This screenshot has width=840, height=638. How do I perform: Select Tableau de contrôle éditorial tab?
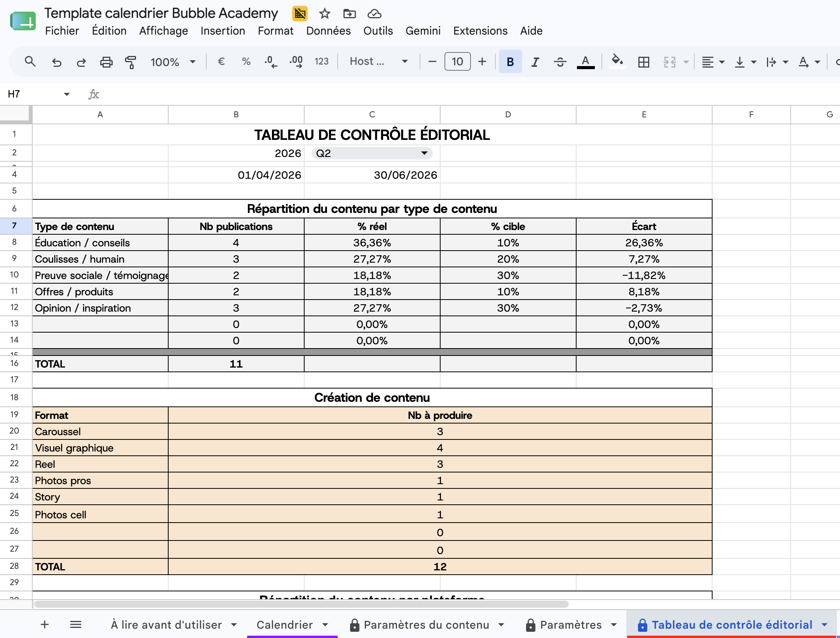pos(732,625)
